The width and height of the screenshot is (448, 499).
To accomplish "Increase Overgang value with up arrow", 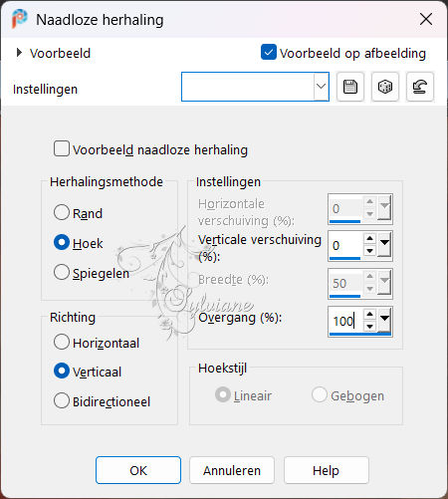I will tap(369, 314).
